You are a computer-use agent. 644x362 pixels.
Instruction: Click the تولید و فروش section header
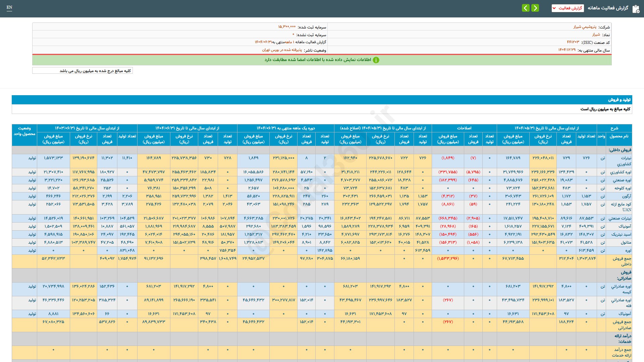(619, 100)
